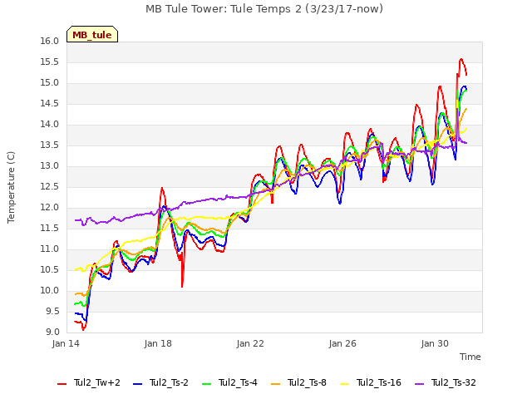The width and height of the screenshot is (532, 399).
Task: Select the Tul2_Ts-16 legend label
Action: 379,382
